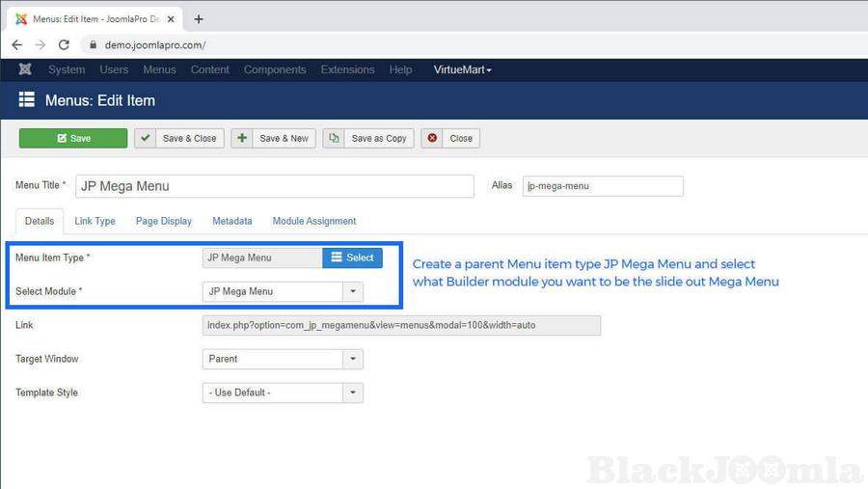Expand the Select Module dropdown

pos(283,291)
